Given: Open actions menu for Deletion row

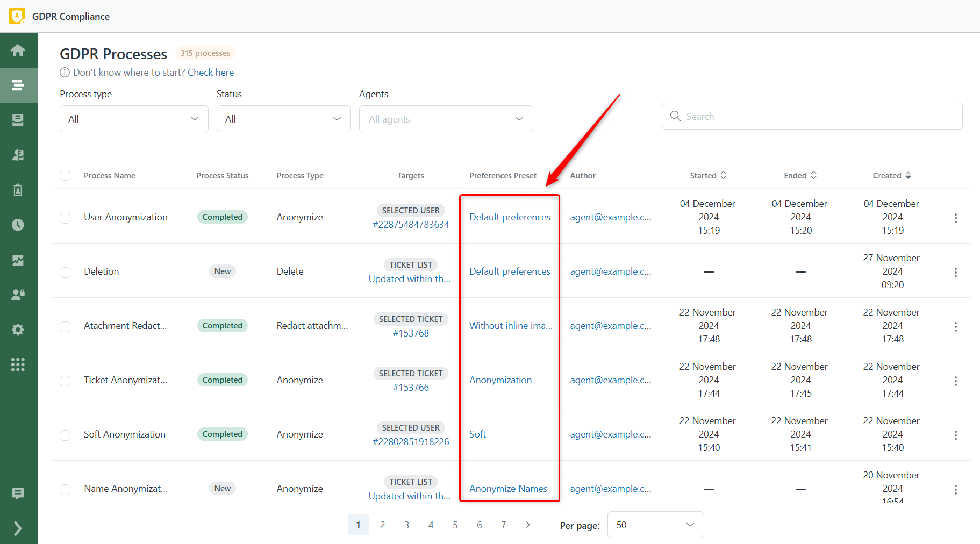Looking at the screenshot, I should (955, 272).
